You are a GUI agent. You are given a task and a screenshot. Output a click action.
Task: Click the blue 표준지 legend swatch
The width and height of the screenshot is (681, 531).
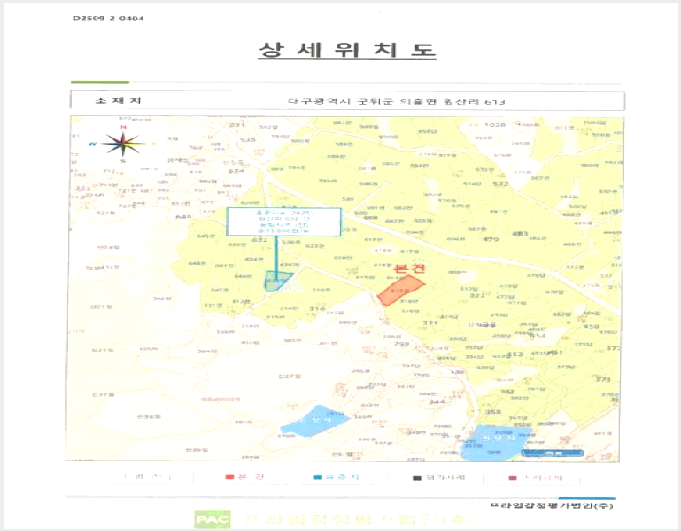pyautogui.click(x=317, y=478)
